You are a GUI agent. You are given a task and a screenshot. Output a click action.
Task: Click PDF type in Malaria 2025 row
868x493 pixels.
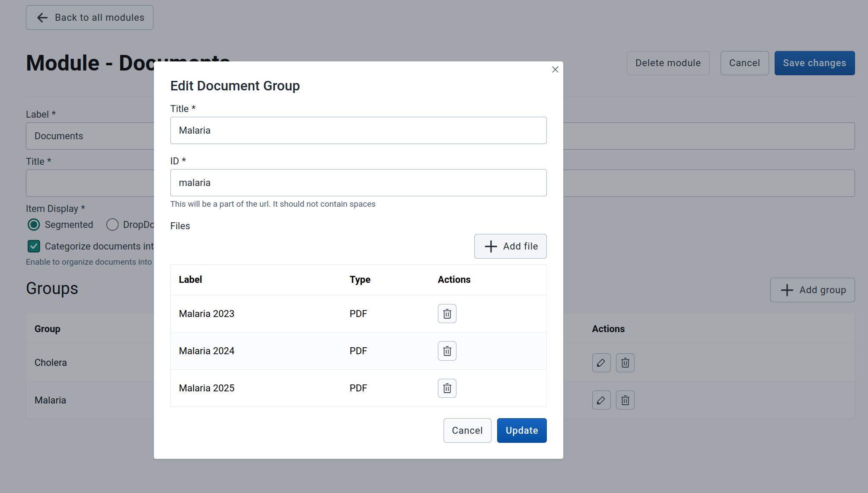pyautogui.click(x=358, y=388)
